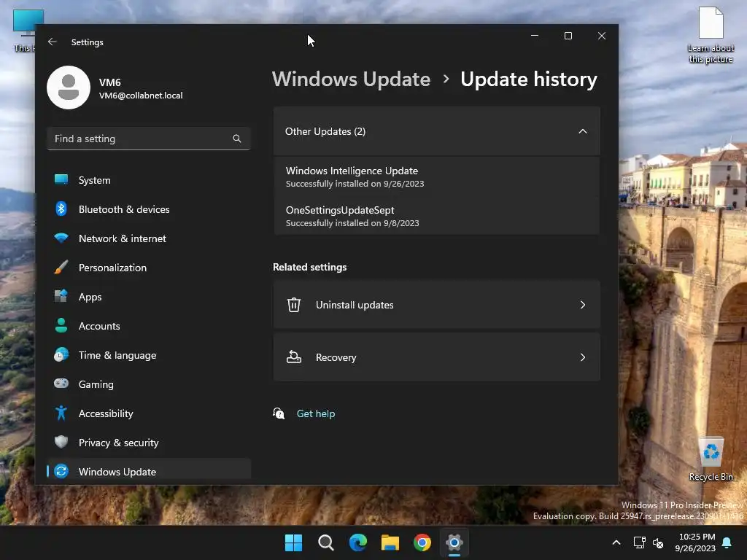Click the Apps icon in the sidebar
This screenshot has width=747, height=560.
coord(61,296)
